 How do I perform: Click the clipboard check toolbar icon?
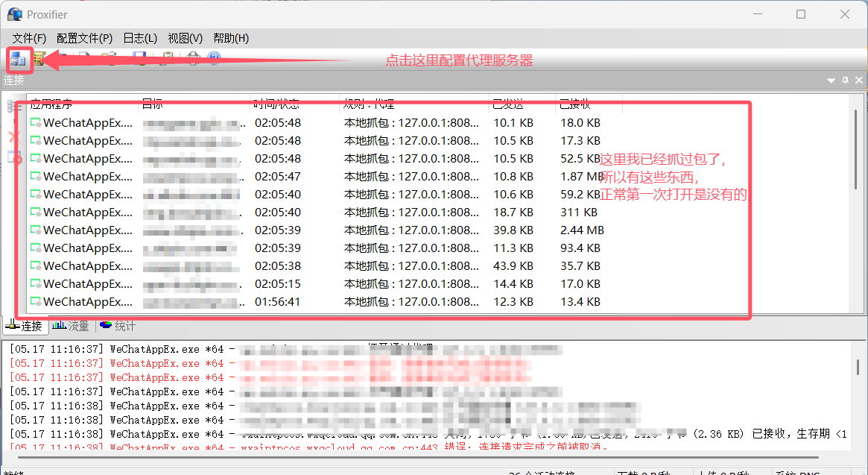coord(168,59)
